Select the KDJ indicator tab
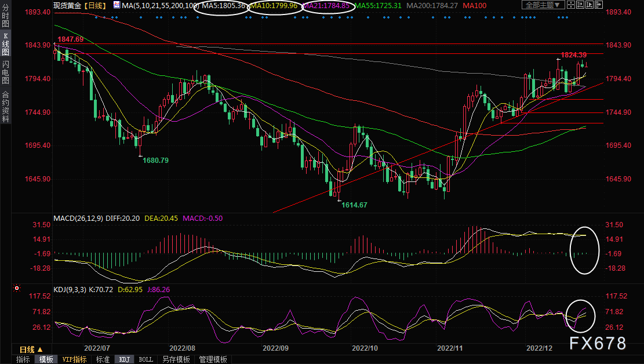The image size is (644, 364). (x=124, y=359)
